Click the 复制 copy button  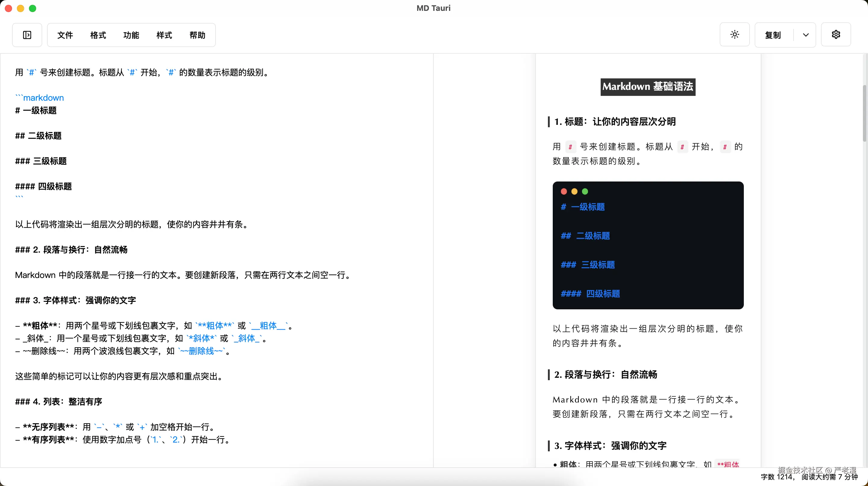pos(773,35)
